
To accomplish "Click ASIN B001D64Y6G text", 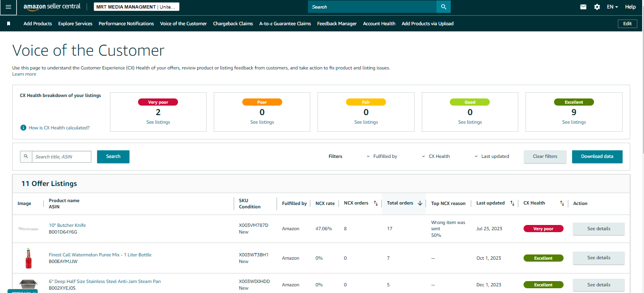I will [x=63, y=232].
